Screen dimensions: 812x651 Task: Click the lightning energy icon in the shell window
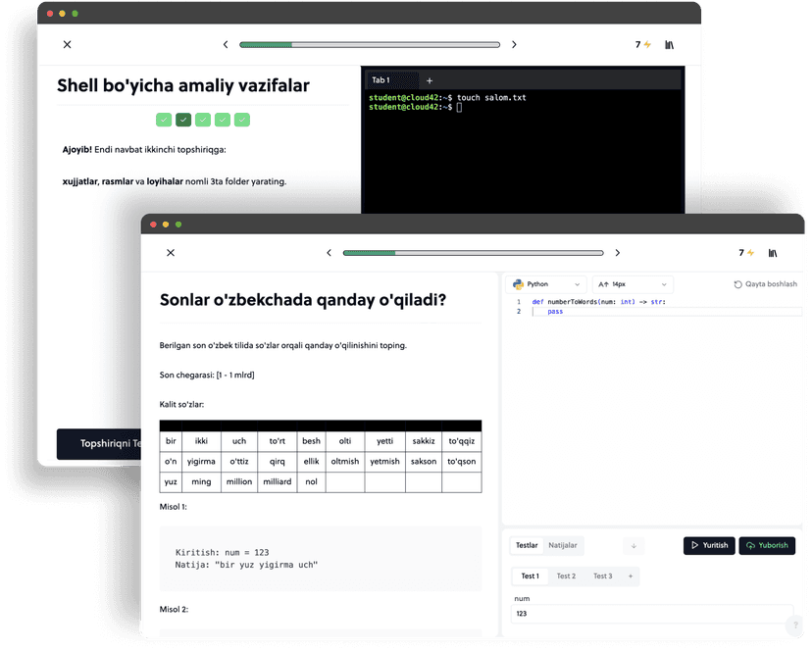(647, 45)
